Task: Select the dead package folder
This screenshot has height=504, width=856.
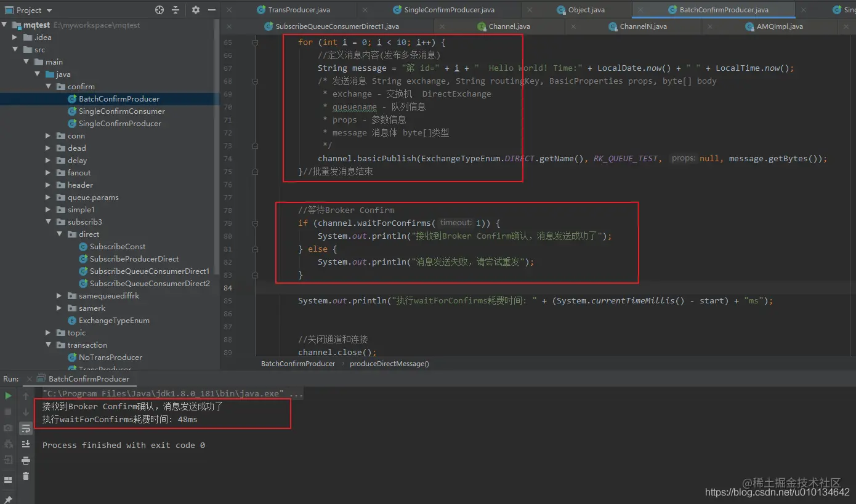Action: [76, 148]
